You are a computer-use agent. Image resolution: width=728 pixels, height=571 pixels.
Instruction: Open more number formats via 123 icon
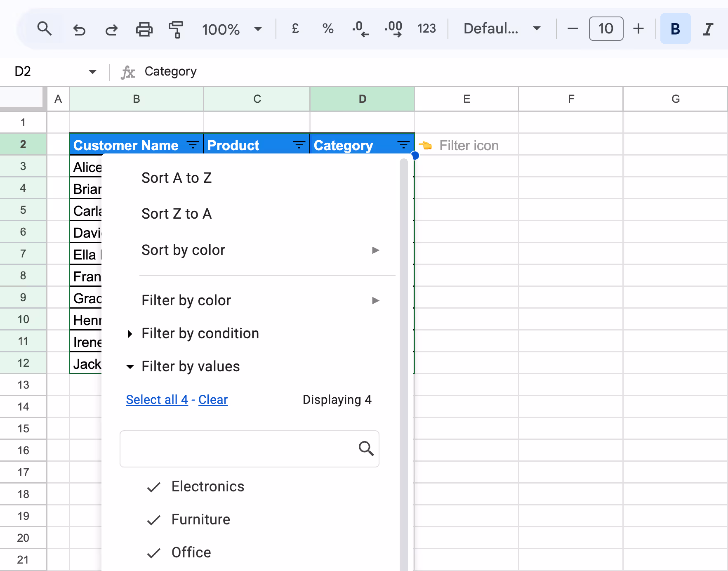click(x=427, y=29)
